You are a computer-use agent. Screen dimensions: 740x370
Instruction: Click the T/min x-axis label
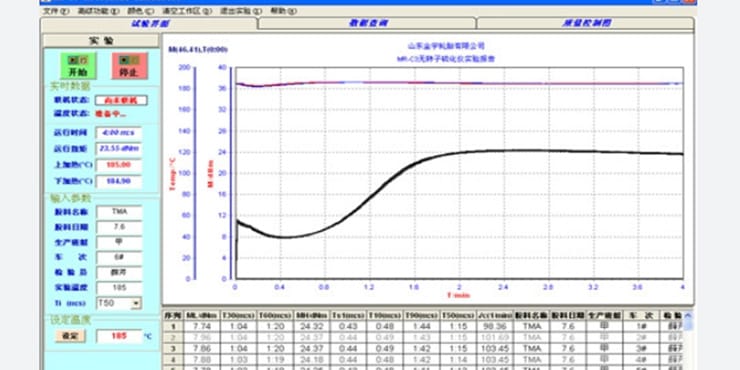click(458, 295)
